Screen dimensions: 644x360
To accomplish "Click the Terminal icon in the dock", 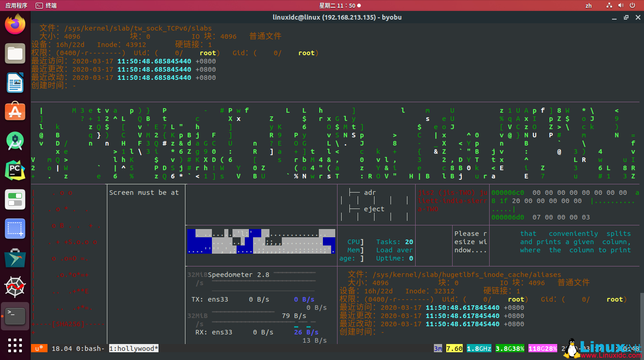I will [15, 316].
